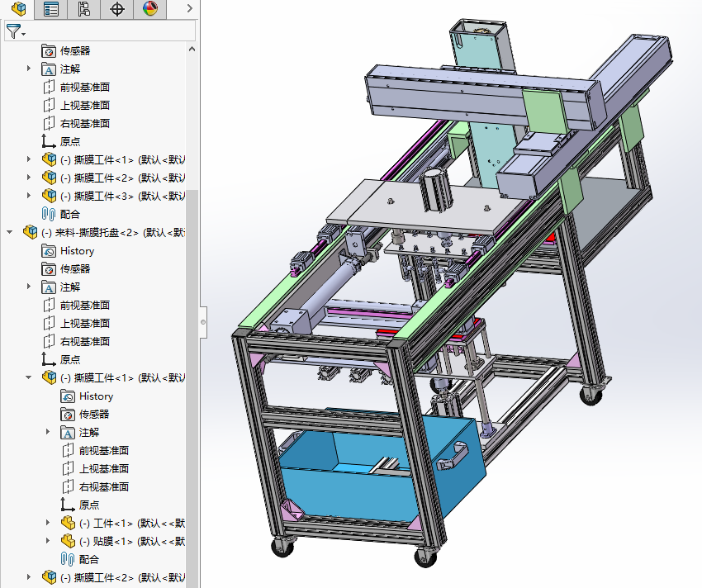Viewport: 702px width, 588px height.
Task: Open History under expanded 撕膜工件<1>
Action: pyautogui.click(x=87, y=396)
